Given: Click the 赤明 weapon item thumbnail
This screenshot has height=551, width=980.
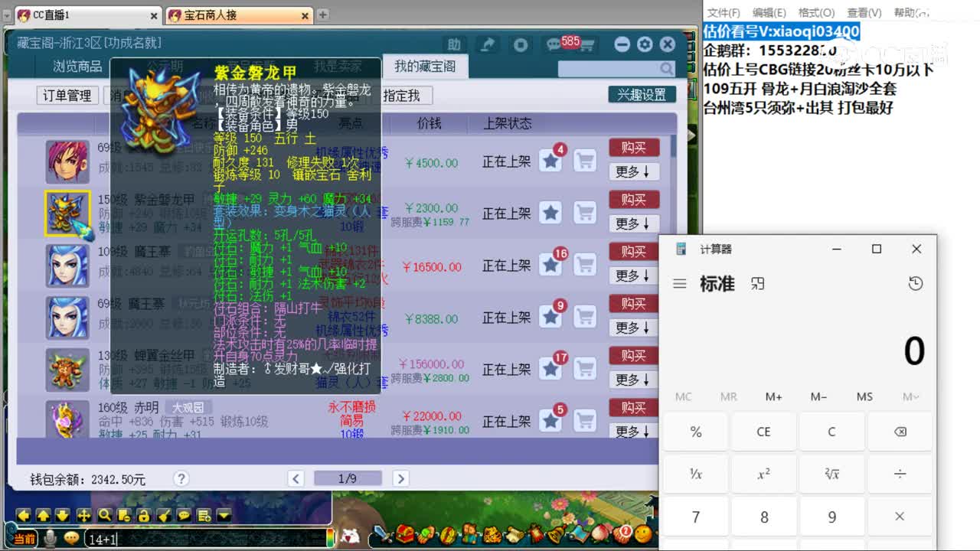Looking at the screenshot, I should pos(68,419).
